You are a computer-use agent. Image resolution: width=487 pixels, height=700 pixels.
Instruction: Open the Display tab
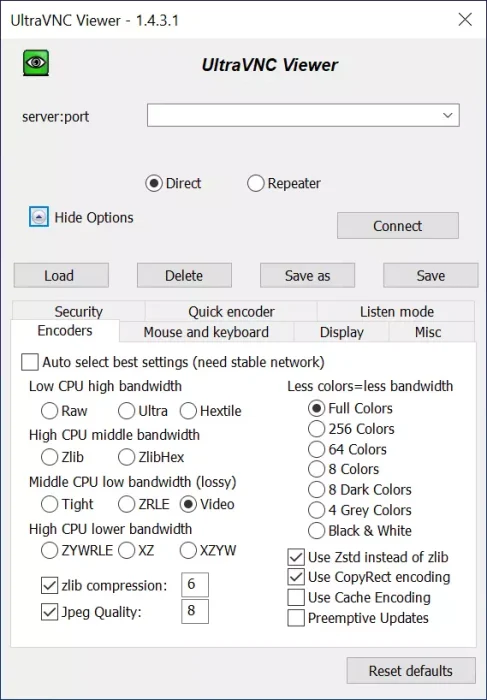click(x=341, y=332)
